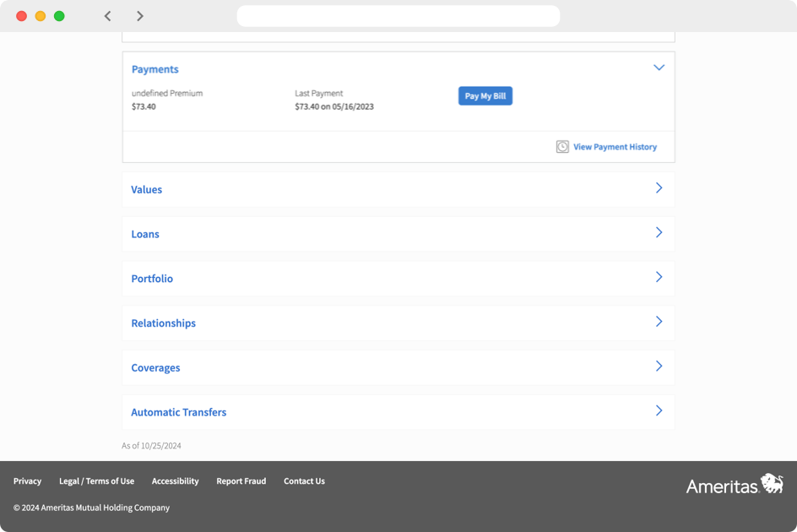Image resolution: width=797 pixels, height=532 pixels.
Task: Click Contact Us in the footer
Action: click(x=304, y=480)
